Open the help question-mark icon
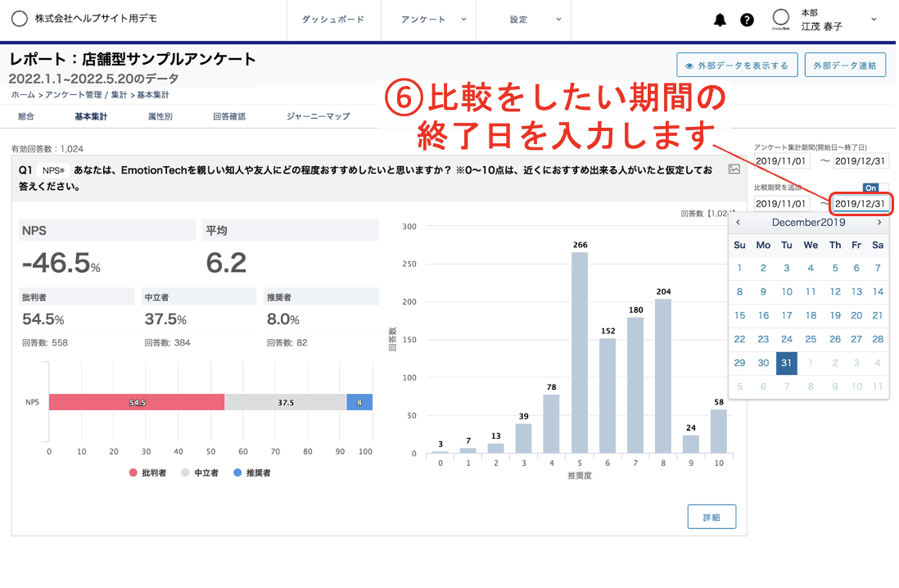 pos(747,20)
